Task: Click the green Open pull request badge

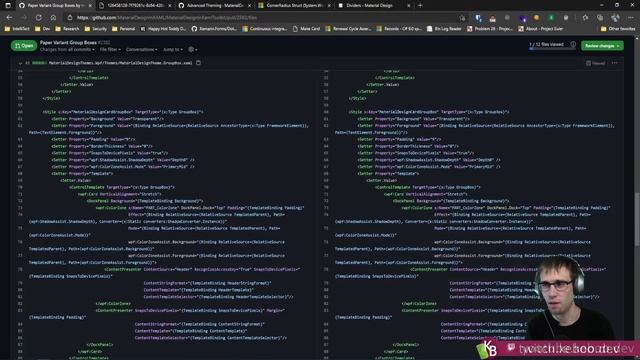Action: click(x=24, y=46)
